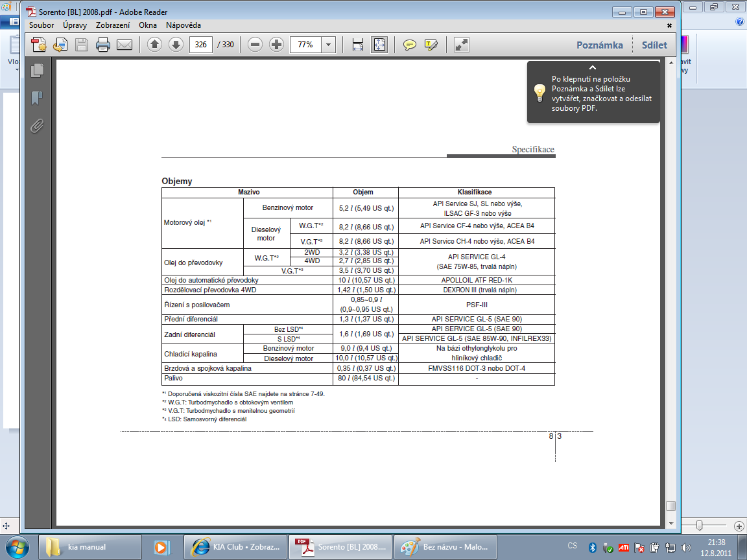
Task: Open Attachments paperclip panel
Action: coord(37,126)
